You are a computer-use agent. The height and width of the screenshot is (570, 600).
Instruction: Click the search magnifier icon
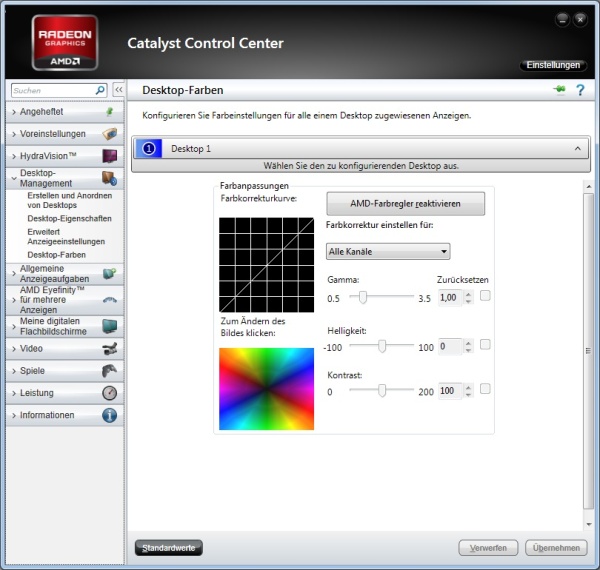[x=100, y=90]
